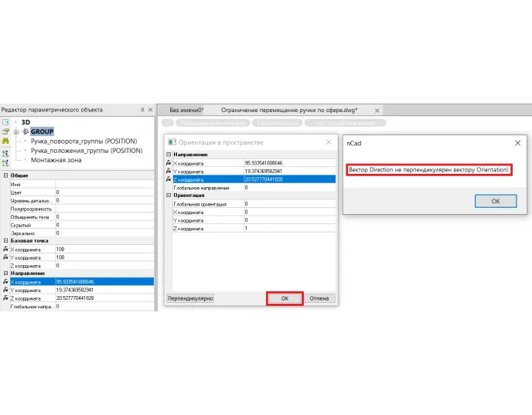532x415 pixels.
Task: Click the hand properties icon above the binoculars
Action: [5, 131]
